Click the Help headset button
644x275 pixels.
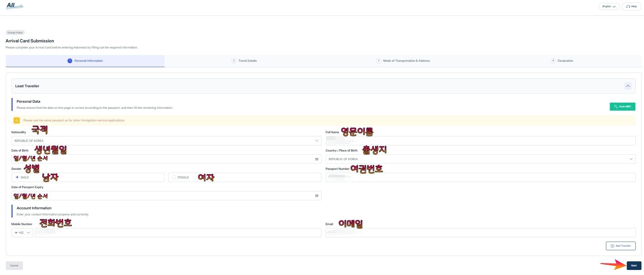(631, 6)
